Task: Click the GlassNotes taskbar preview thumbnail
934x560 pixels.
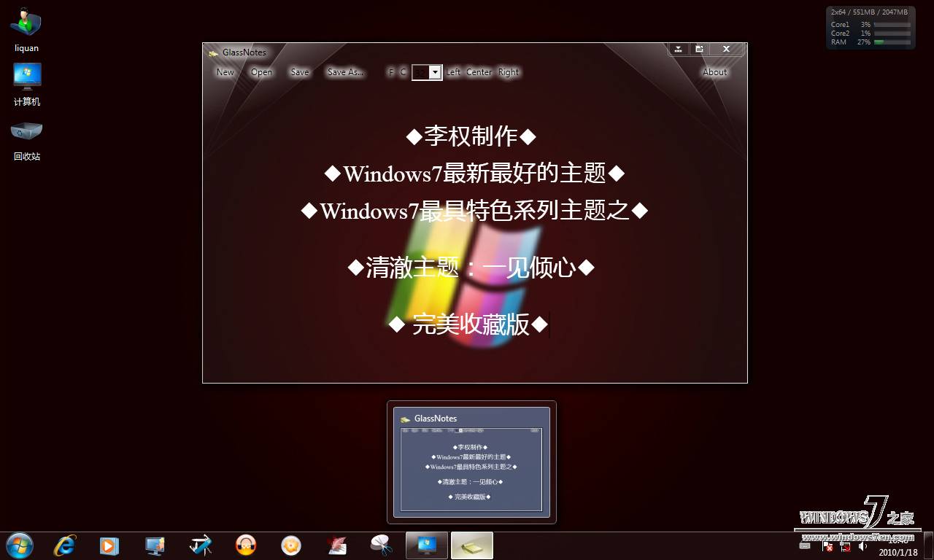Action: 471,462
